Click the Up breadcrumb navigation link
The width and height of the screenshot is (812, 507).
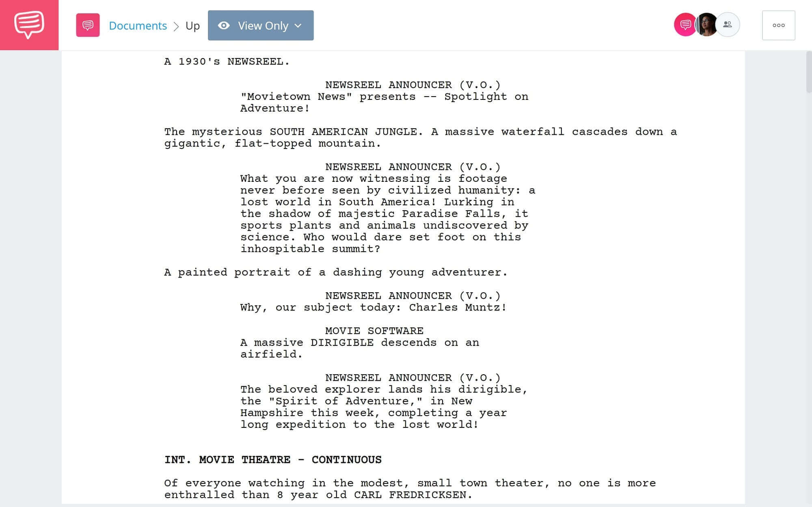(193, 25)
